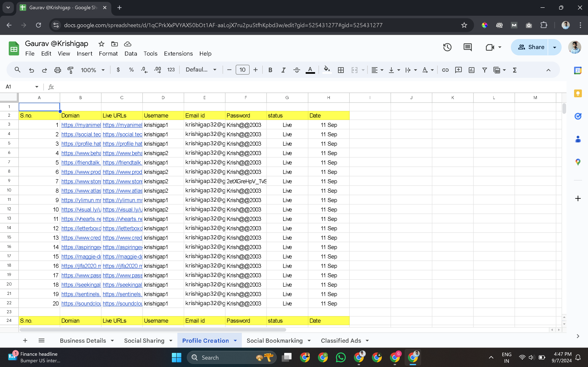Open Google Keep in side panel

pos(578,93)
